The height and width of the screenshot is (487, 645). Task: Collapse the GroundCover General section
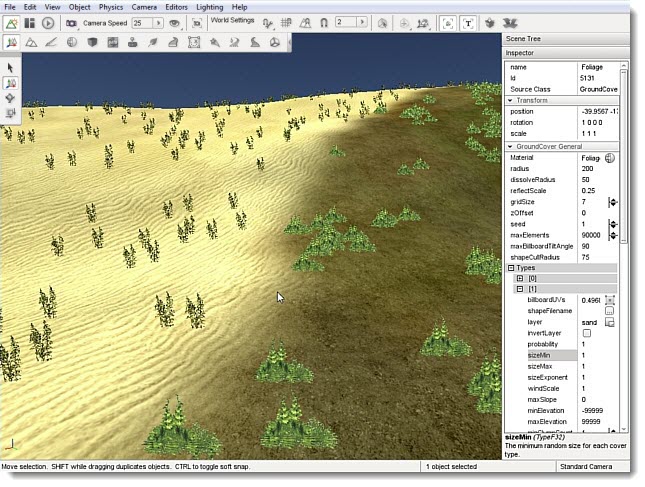(511, 147)
